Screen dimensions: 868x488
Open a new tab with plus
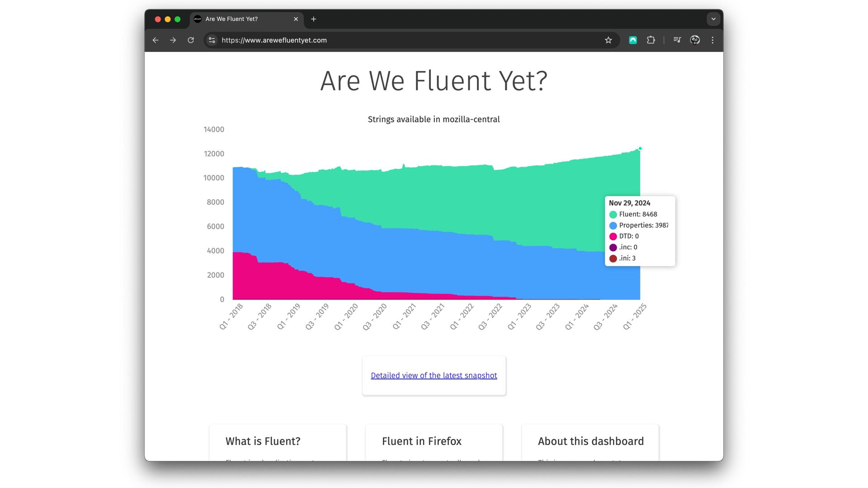point(314,19)
